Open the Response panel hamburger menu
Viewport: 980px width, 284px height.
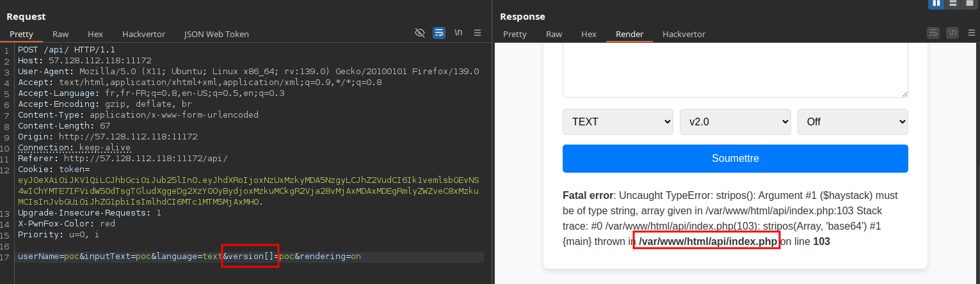coord(972,33)
